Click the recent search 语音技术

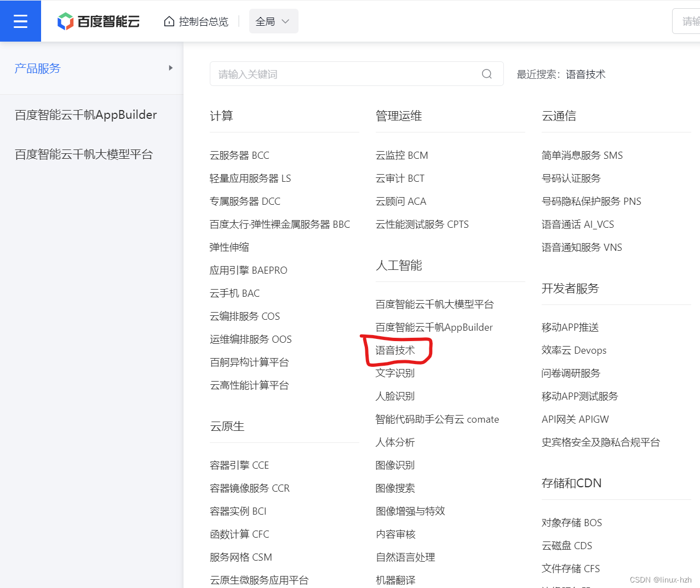[x=586, y=74]
